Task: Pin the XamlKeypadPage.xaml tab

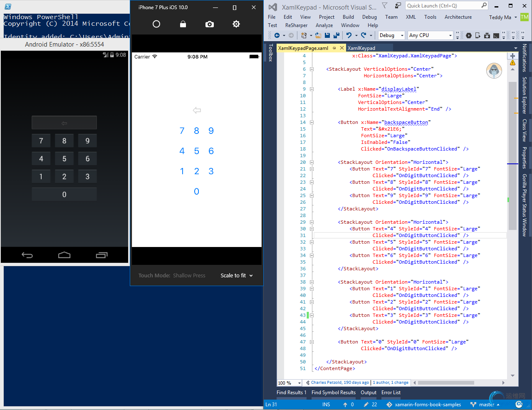Action: 334,48
